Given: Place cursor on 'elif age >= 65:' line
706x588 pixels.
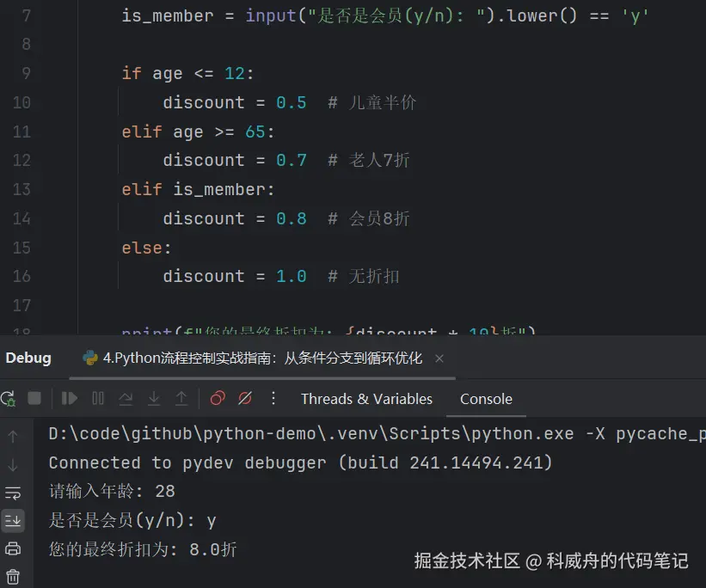Looking at the screenshot, I should click(198, 132).
